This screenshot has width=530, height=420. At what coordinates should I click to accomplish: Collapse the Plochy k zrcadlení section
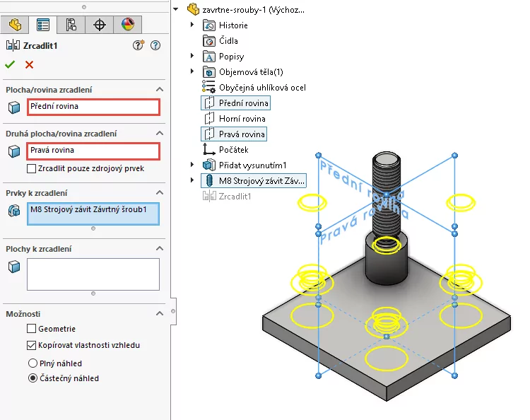(160, 249)
